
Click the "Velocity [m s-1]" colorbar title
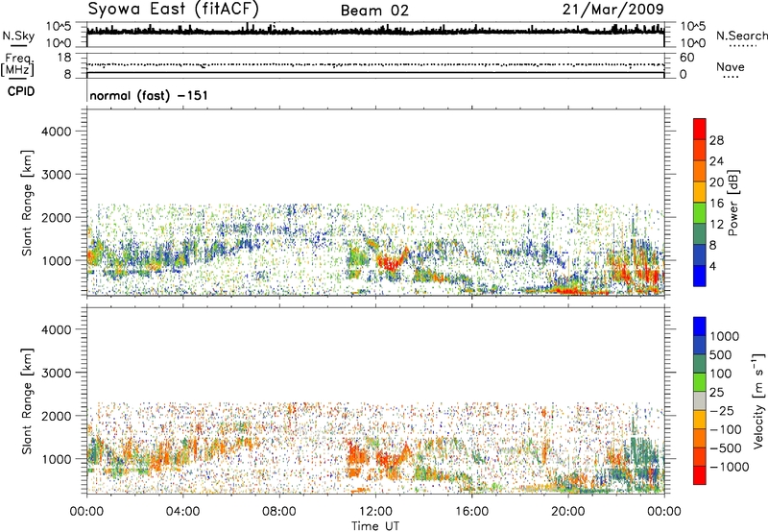[x=758, y=401]
